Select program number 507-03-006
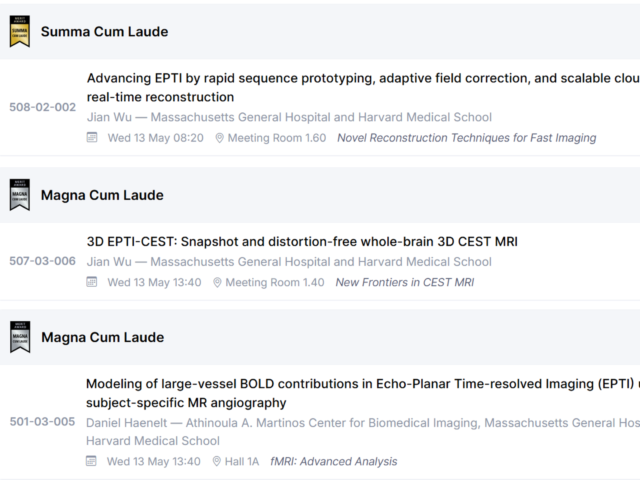 tap(42, 261)
